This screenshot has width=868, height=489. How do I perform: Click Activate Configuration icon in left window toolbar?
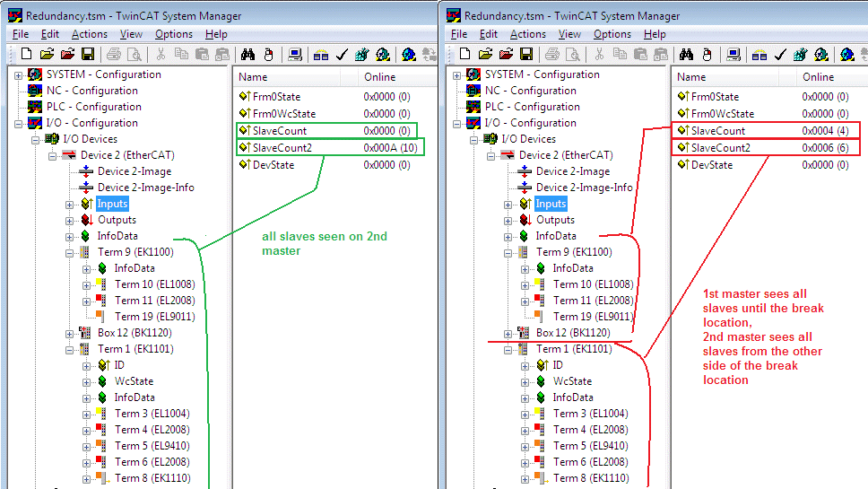[361, 54]
